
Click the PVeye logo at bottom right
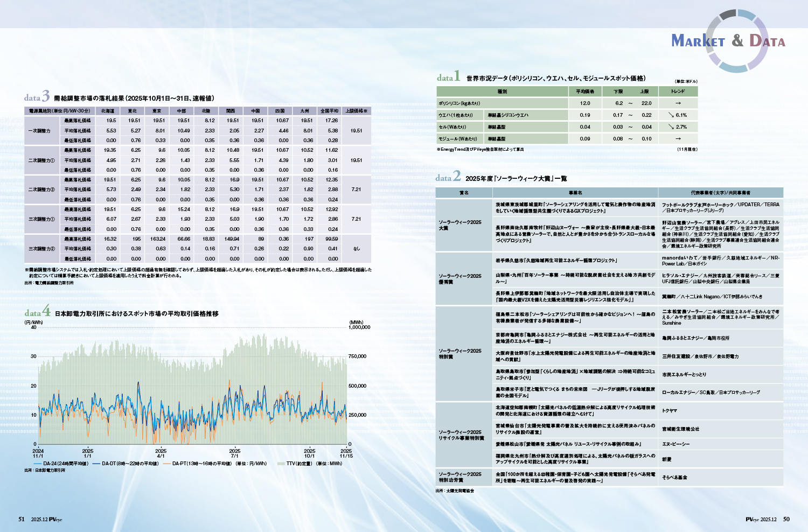pos(752,520)
